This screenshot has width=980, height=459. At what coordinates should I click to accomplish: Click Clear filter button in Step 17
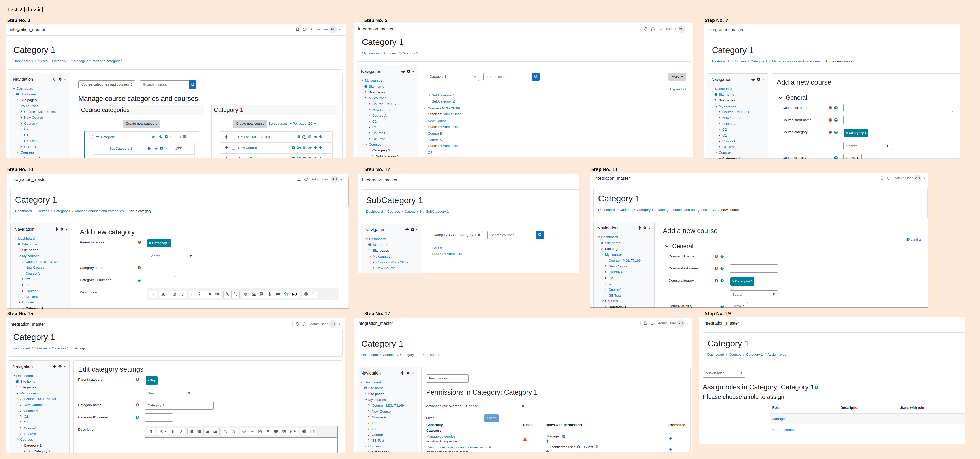(491, 418)
